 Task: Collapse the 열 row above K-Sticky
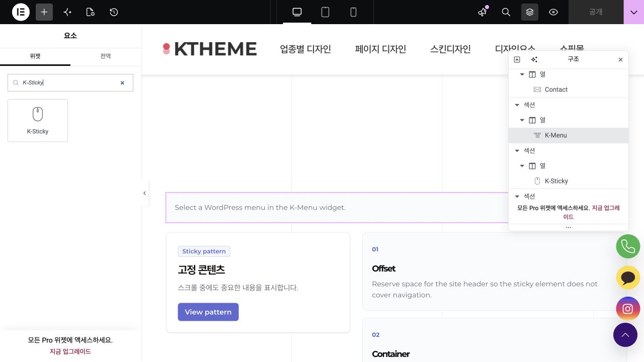(522, 166)
